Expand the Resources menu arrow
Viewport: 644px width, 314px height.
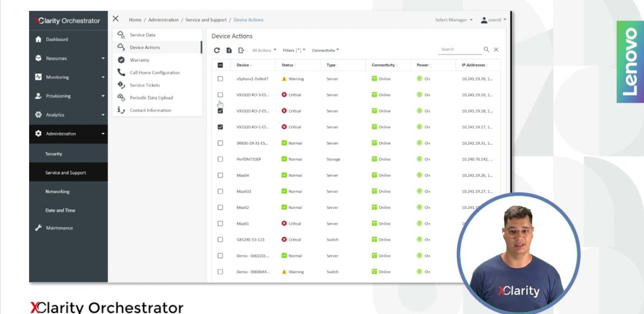point(103,58)
